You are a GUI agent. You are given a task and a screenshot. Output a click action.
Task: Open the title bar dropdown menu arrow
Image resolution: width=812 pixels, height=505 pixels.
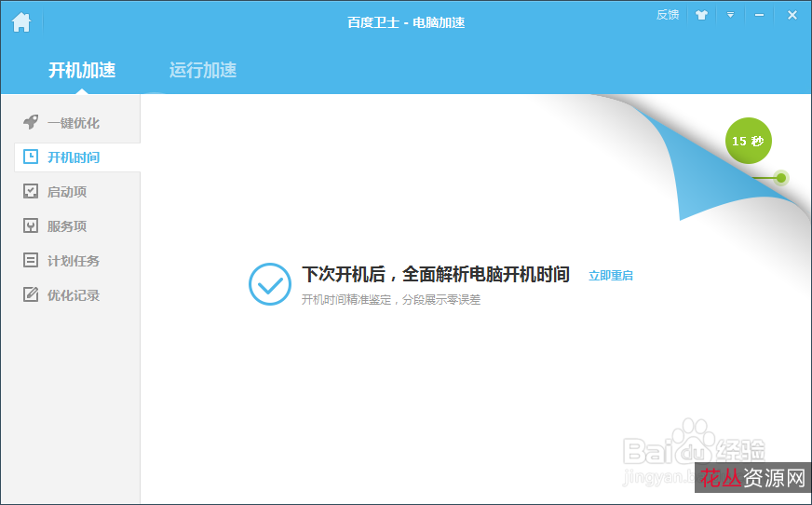click(x=730, y=15)
